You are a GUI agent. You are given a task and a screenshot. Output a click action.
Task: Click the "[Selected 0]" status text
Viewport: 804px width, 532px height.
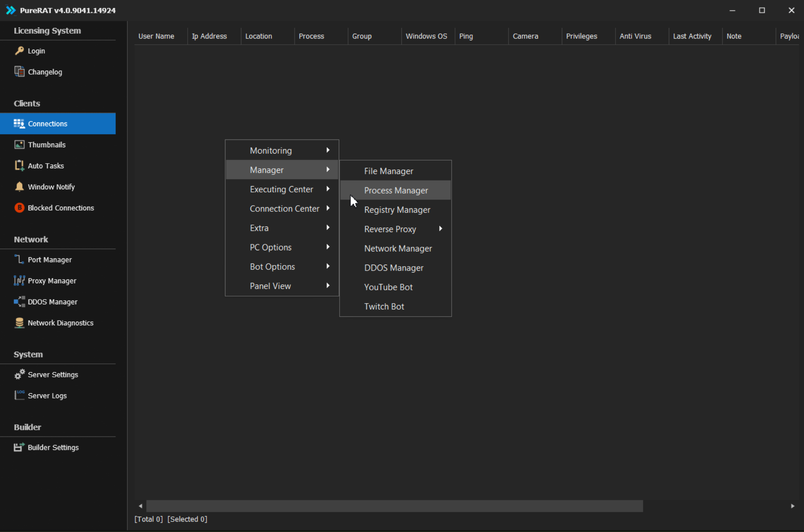pos(187,519)
